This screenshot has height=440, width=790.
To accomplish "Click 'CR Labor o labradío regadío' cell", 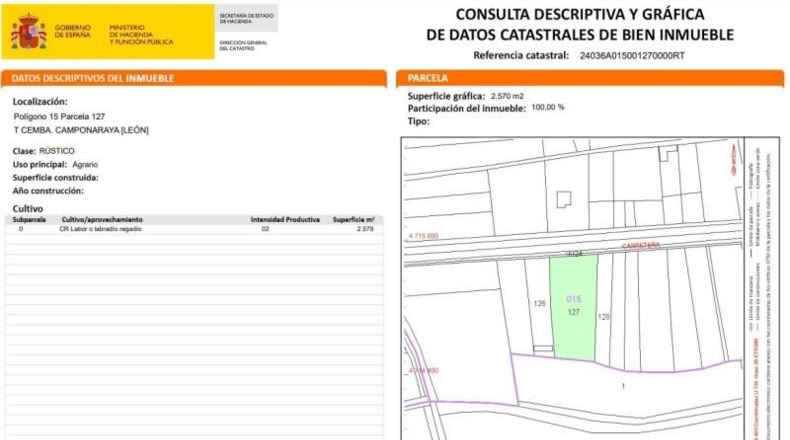I will [x=100, y=229].
